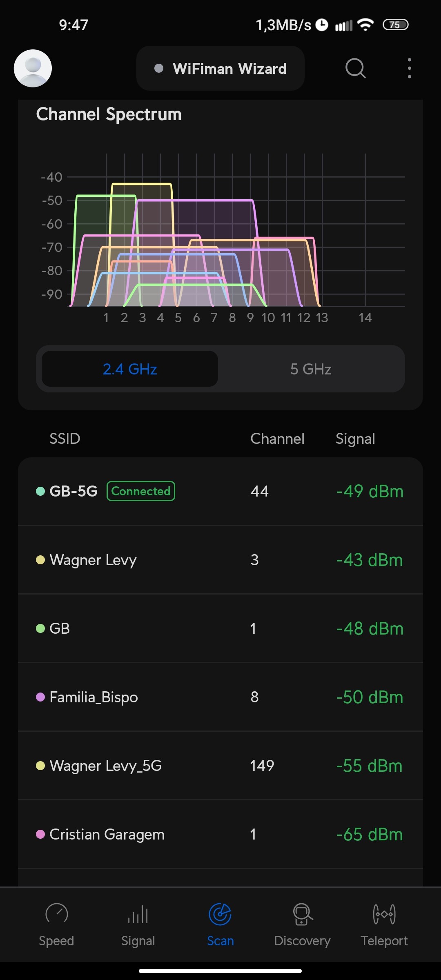Sort list by the Channel column header

click(277, 439)
